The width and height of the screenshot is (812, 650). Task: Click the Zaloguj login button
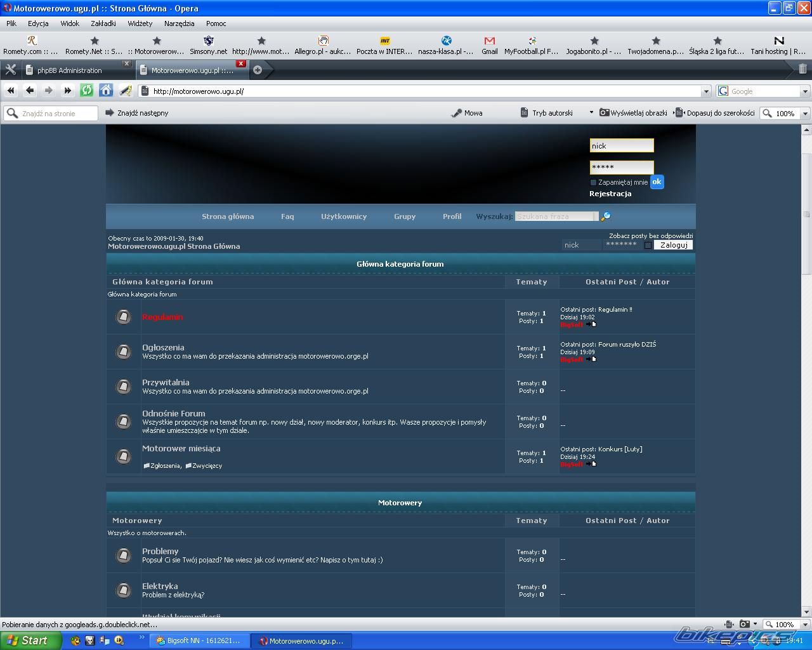[x=673, y=245]
